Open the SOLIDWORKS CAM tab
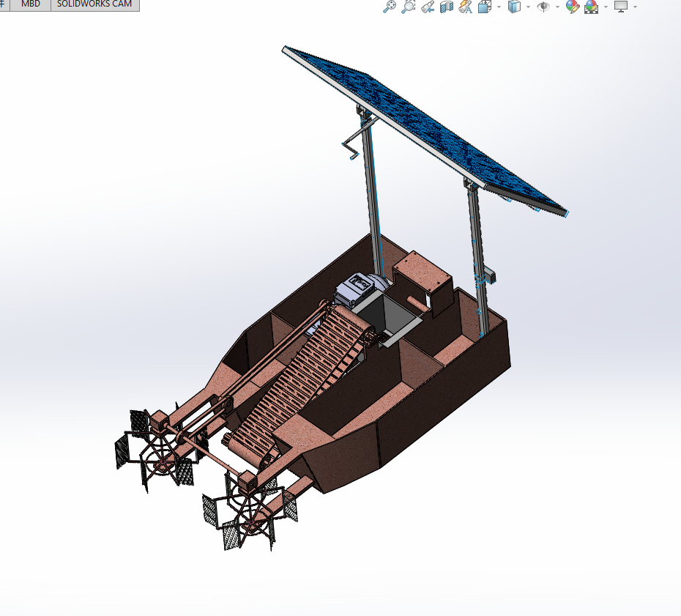The image size is (681, 616). 94,4
